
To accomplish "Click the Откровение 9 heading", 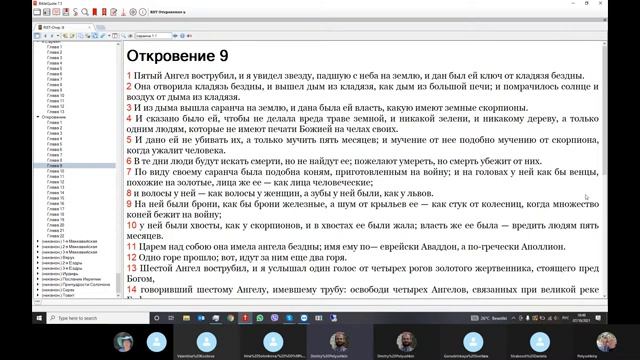I will pos(177,56).
